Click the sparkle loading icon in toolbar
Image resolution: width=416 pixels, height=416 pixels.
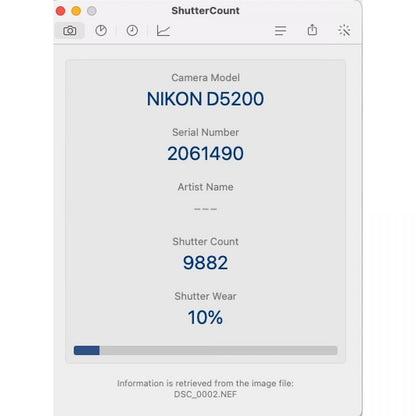pyautogui.click(x=344, y=30)
